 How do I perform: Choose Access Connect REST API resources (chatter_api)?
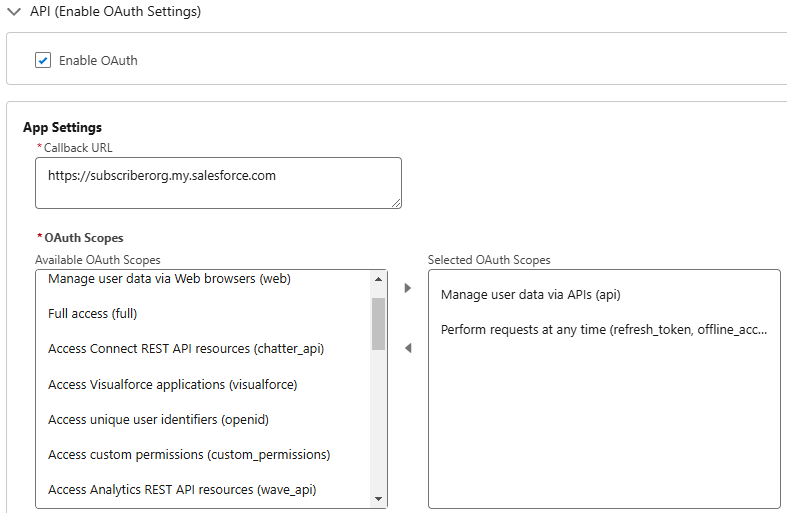click(186, 349)
